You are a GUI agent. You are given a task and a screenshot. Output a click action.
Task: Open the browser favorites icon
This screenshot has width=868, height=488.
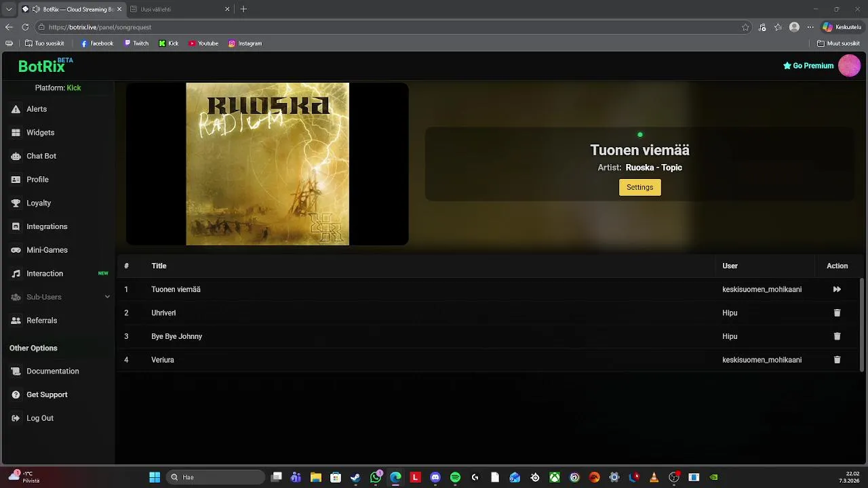click(778, 27)
